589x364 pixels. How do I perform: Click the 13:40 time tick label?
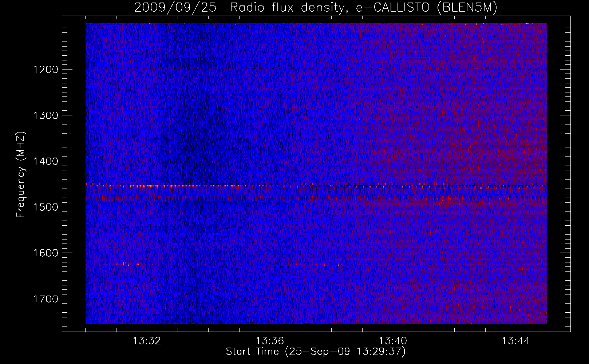393,341
